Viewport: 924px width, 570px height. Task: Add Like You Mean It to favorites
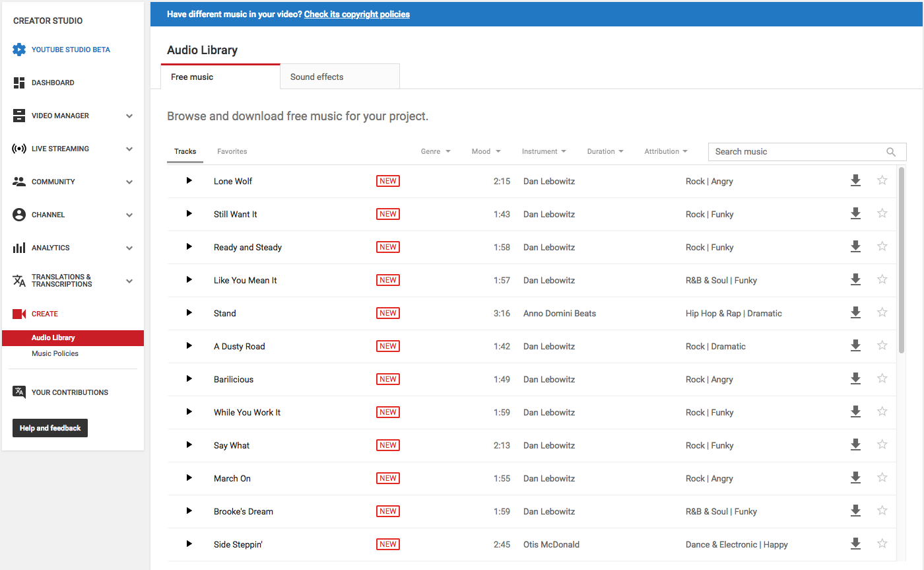click(882, 279)
